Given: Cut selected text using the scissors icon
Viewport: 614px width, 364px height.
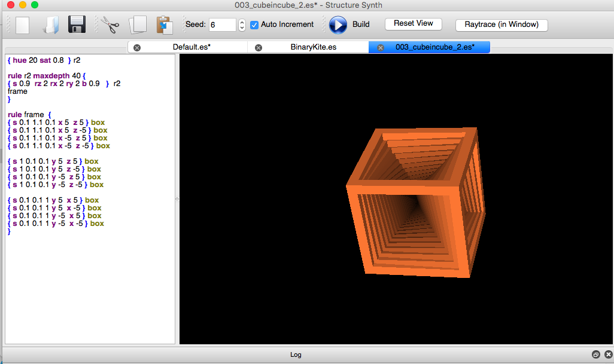Looking at the screenshot, I should (x=110, y=25).
